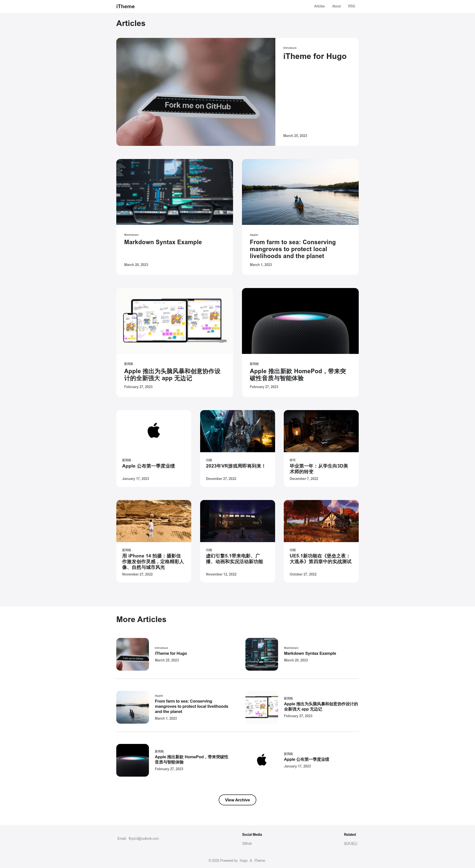Click the Apple logo icon in More Articles
475x868 pixels.
click(x=261, y=760)
